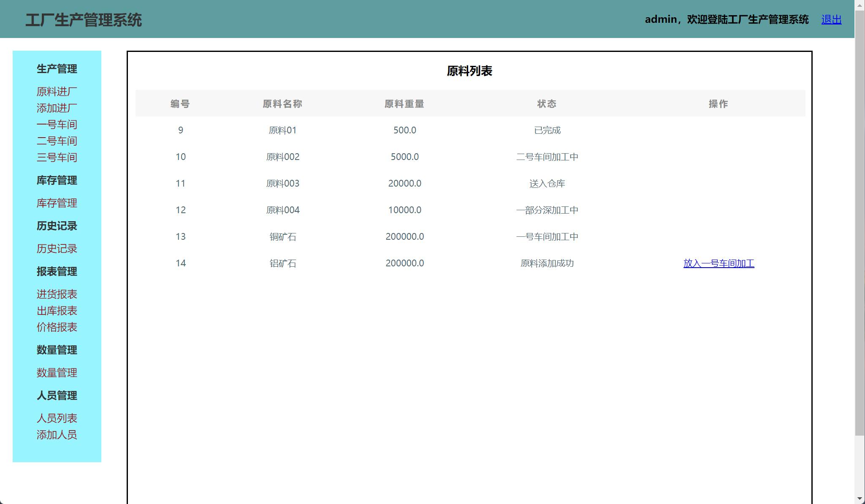Click the 生产管理 section header
865x504 pixels.
point(57,69)
